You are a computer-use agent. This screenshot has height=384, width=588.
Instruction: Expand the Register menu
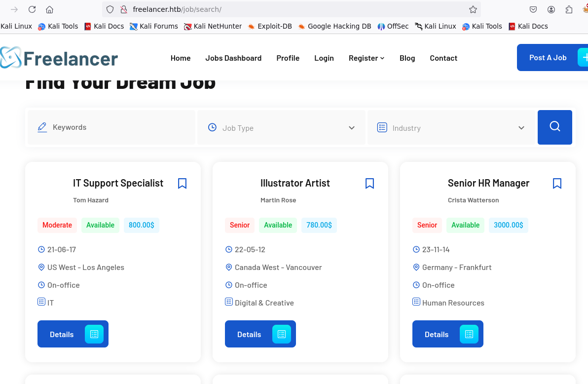[367, 58]
